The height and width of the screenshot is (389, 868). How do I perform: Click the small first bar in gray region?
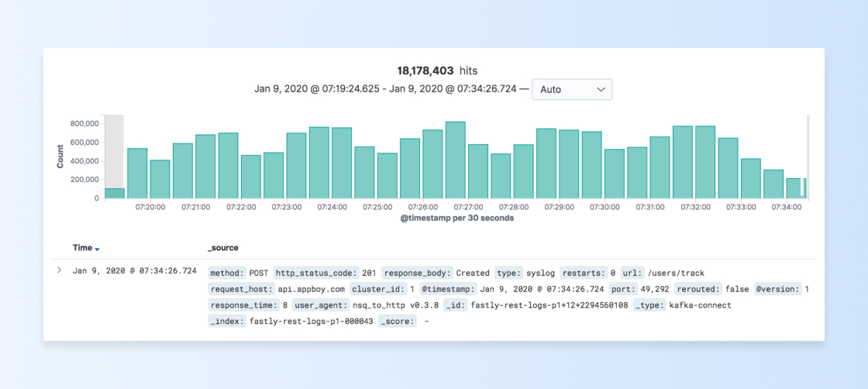[x=115, y=193]
